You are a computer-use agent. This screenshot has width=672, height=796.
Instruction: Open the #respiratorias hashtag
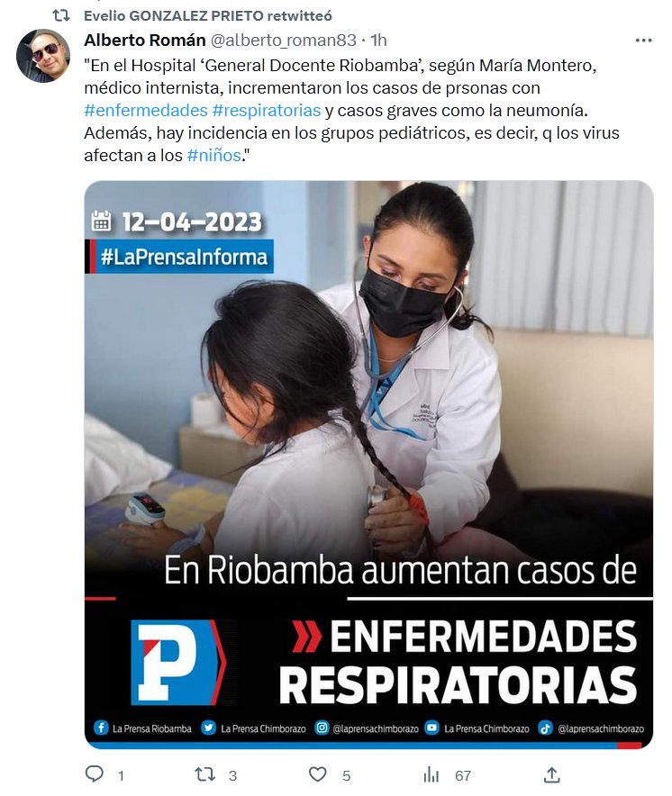[x=267, y=110]
